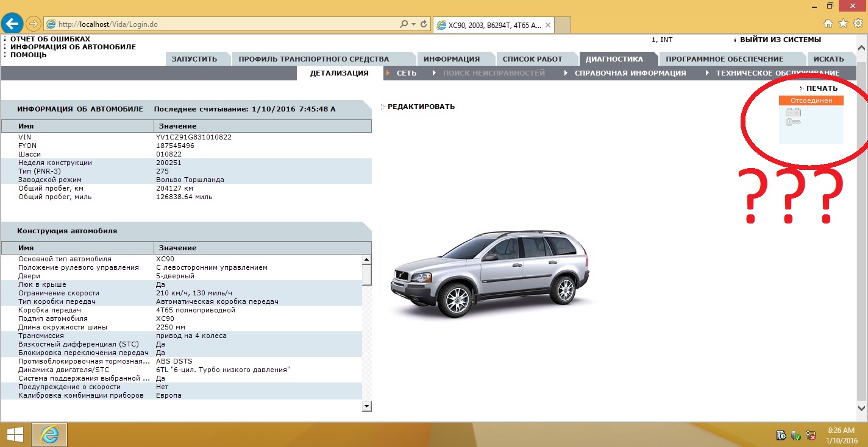Click the РЕДАКТИРОВАТЬ link

(421, 107)
